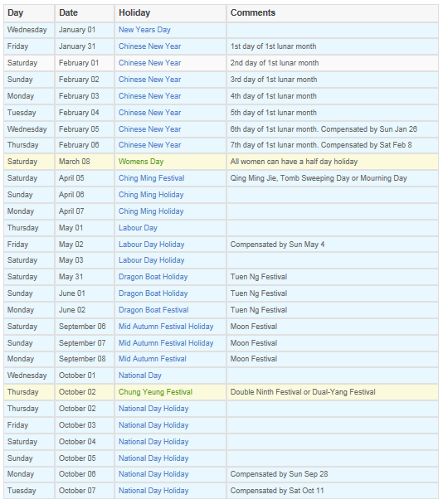Screen dimensions: 443x504
Task: Open the New Years Day link
Action: (x=144, y=30)
